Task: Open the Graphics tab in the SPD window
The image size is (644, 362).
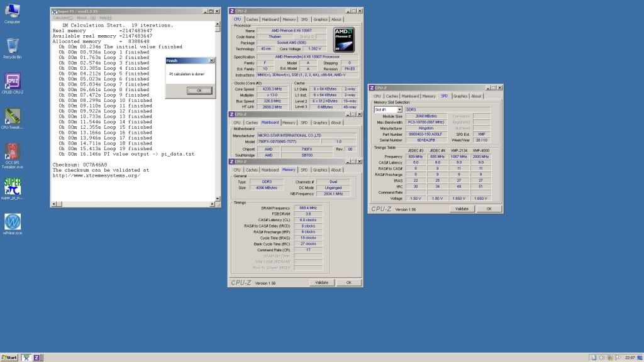Action: pyautogui.click(x=460, y=96)
